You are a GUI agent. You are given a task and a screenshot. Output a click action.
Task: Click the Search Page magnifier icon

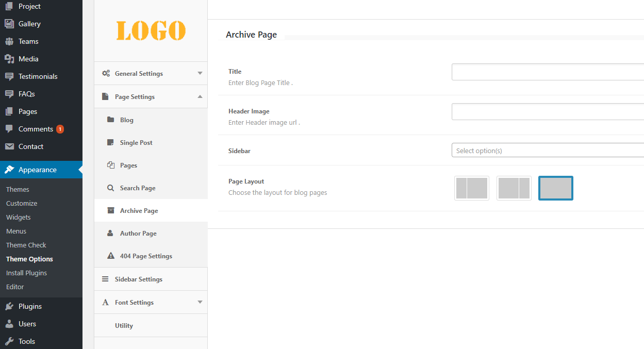(x=110, y=188)
